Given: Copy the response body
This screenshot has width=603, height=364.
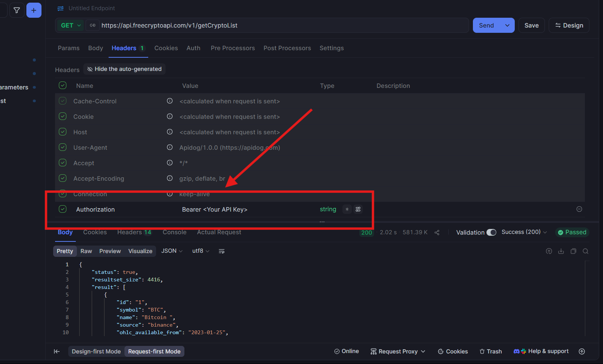Looking at the screenshot, I should (x=574, y=251).
